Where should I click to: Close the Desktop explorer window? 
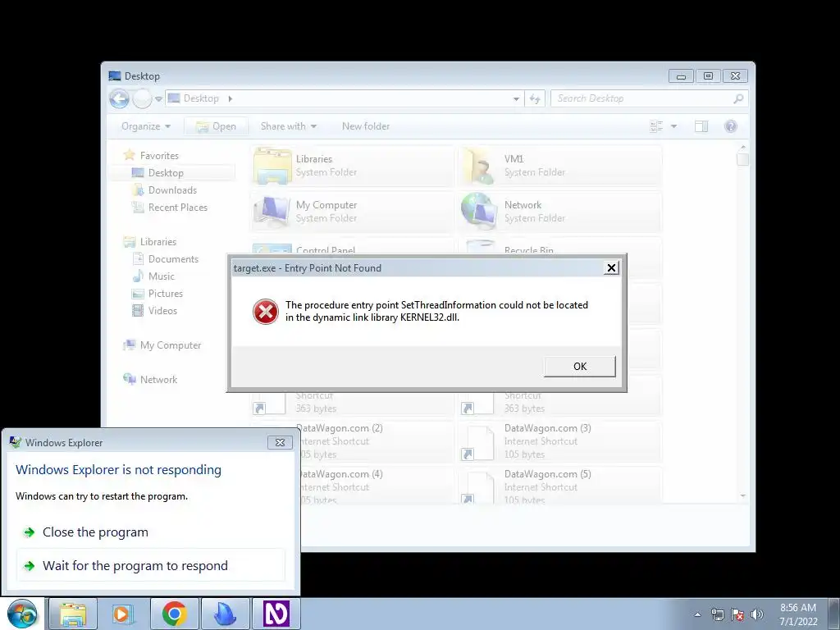click(735, 76)
